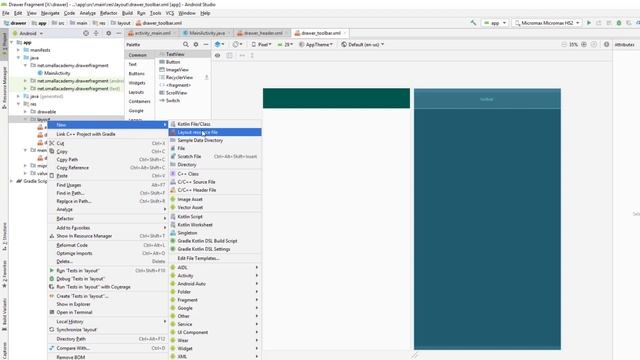
Task: Minimize the Palette panel with dash icon
Action: (206, 44)
